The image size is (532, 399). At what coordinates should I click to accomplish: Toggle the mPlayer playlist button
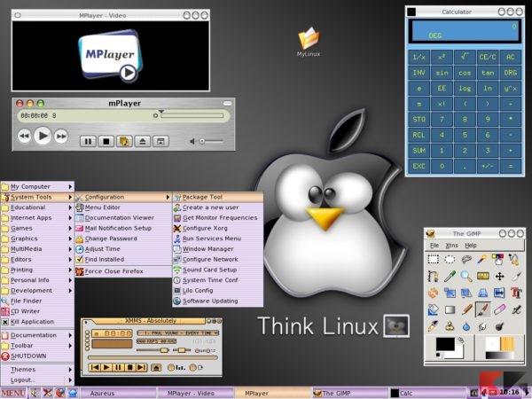[124, 141]
